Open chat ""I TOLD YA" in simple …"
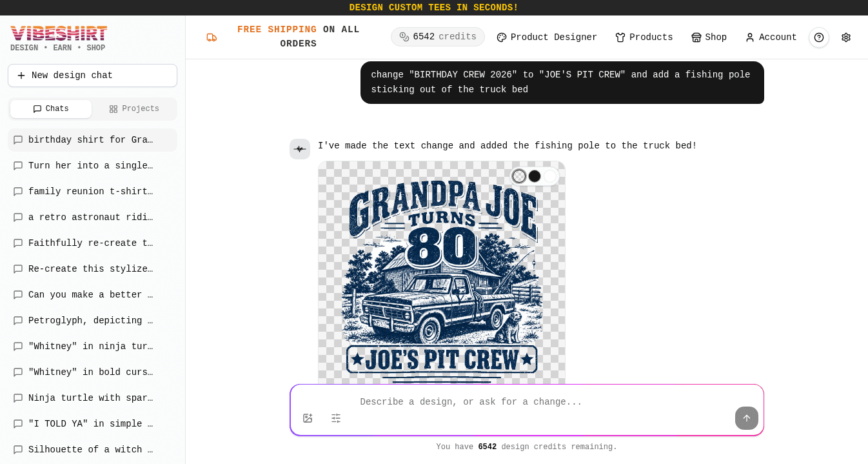The image size is (868, 464). click(92, 424)
